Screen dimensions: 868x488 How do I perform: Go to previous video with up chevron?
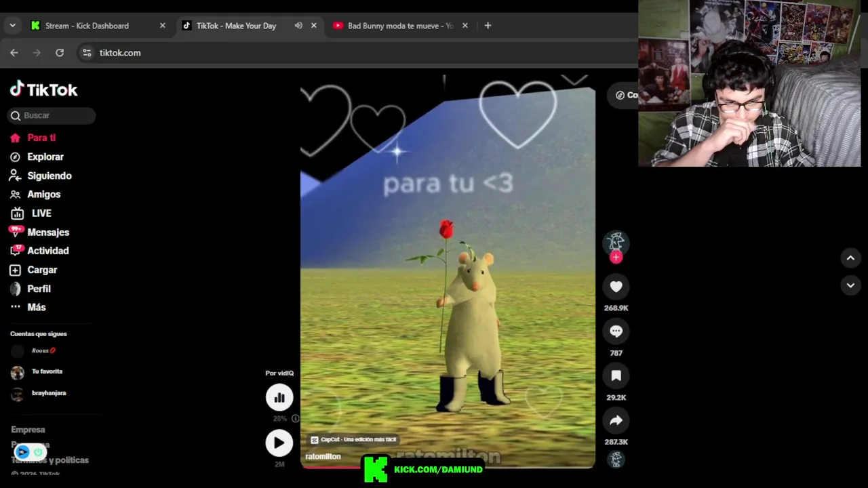point(850,258)
